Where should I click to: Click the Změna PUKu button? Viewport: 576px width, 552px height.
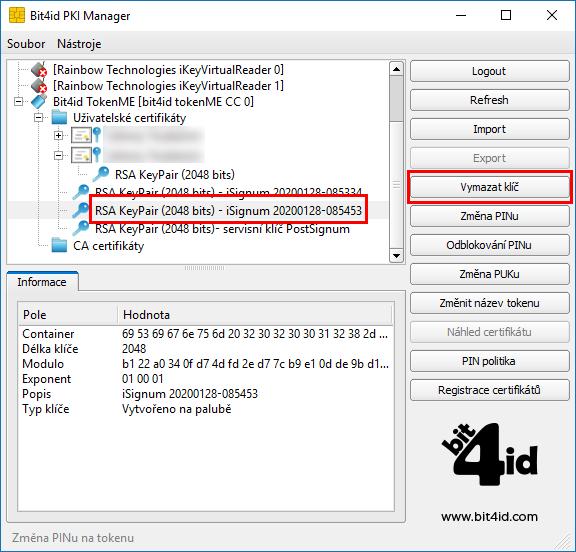tap(489, 274)
